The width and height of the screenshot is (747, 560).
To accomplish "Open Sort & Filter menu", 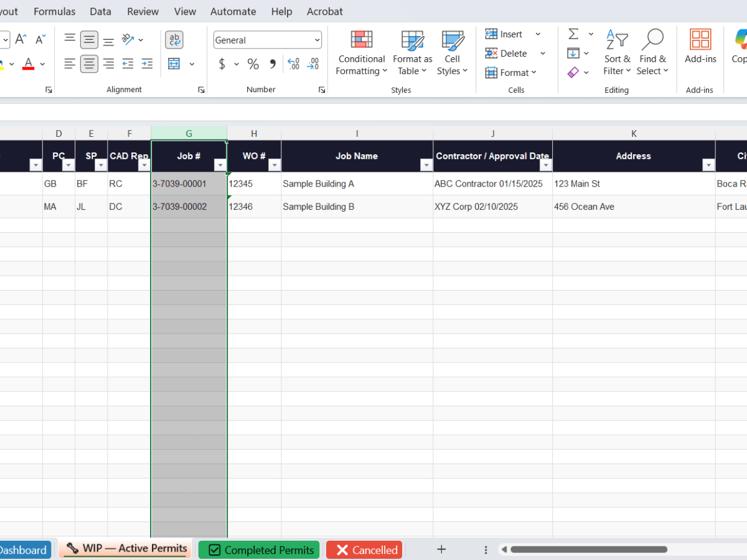I will [x=617, y=53].
